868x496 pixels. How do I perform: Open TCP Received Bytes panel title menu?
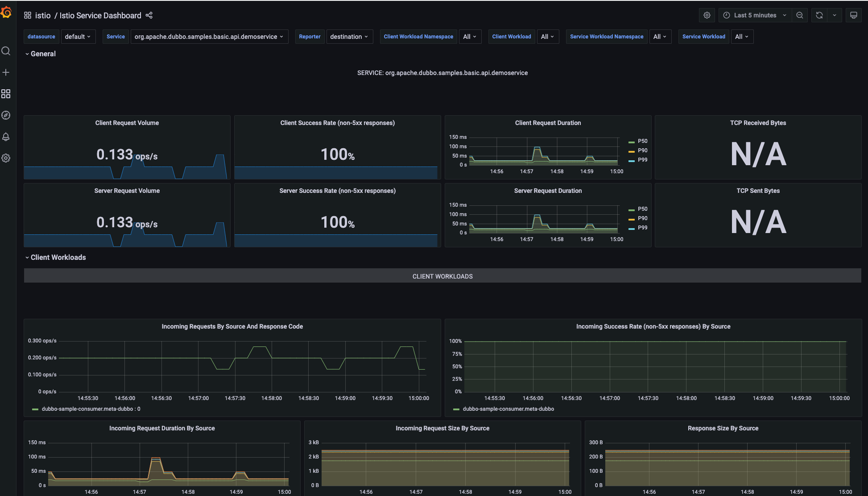[758, 123]
